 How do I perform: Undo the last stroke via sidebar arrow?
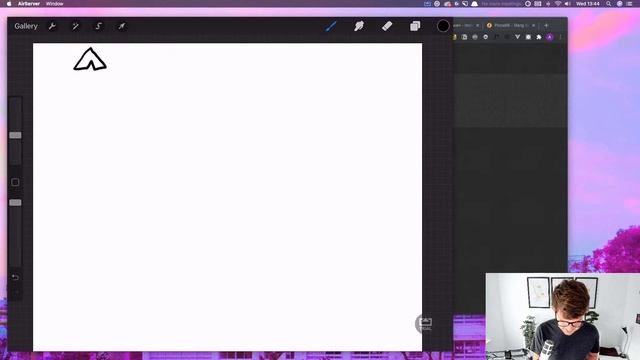(x=15, y=278)
